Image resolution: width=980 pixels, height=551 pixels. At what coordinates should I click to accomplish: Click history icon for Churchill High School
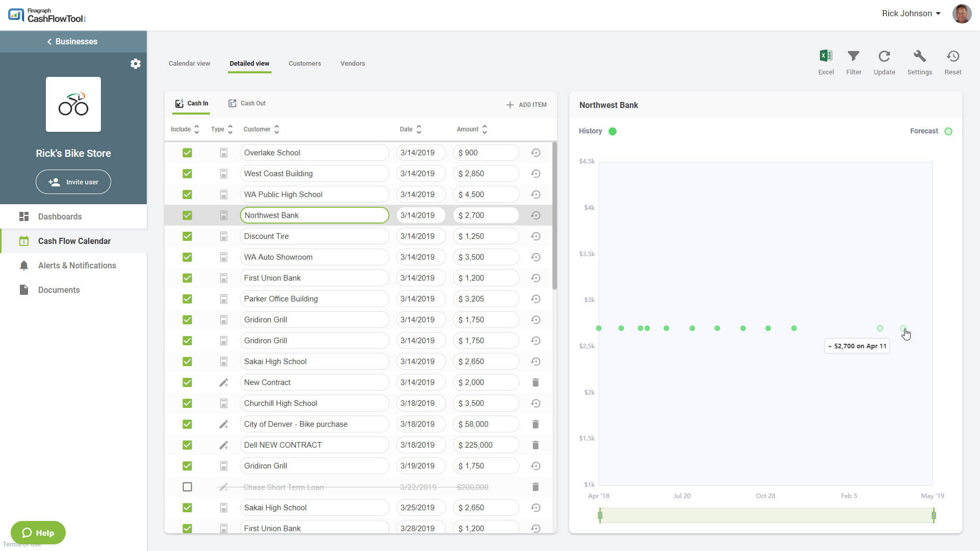point(536,403)
